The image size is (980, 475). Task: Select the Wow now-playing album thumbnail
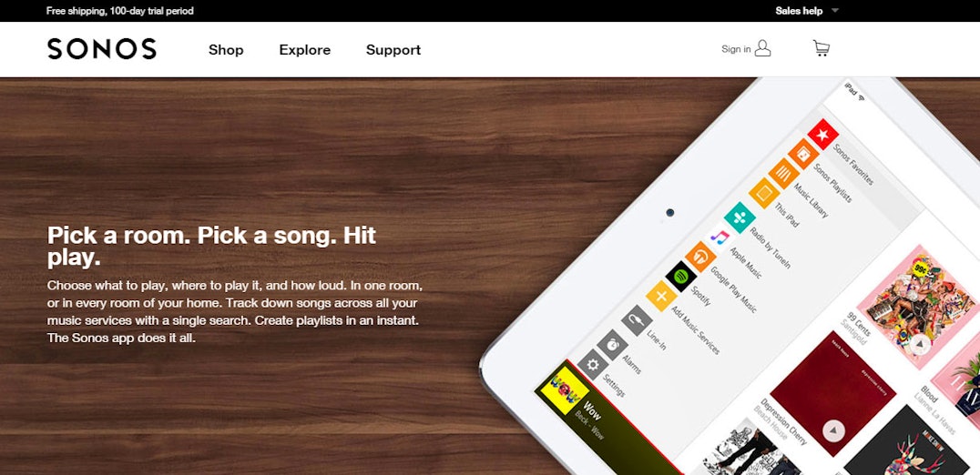tap(565, 390)
